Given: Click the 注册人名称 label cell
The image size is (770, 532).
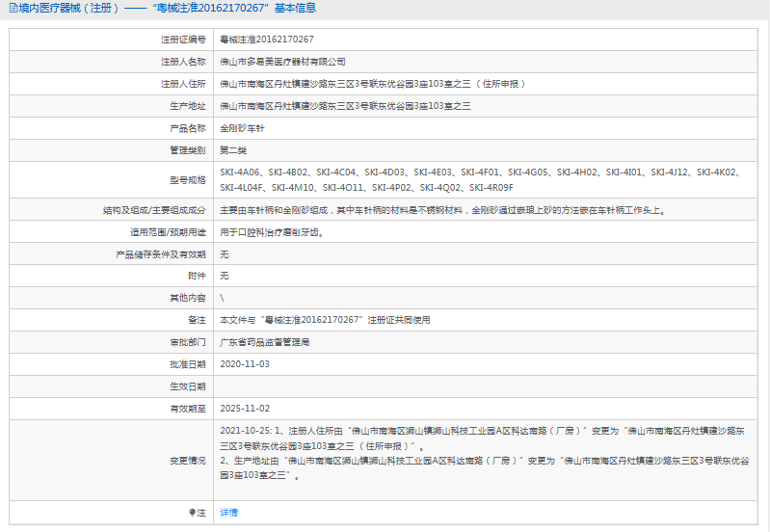Looking at the screenshot, I should 112,62.
